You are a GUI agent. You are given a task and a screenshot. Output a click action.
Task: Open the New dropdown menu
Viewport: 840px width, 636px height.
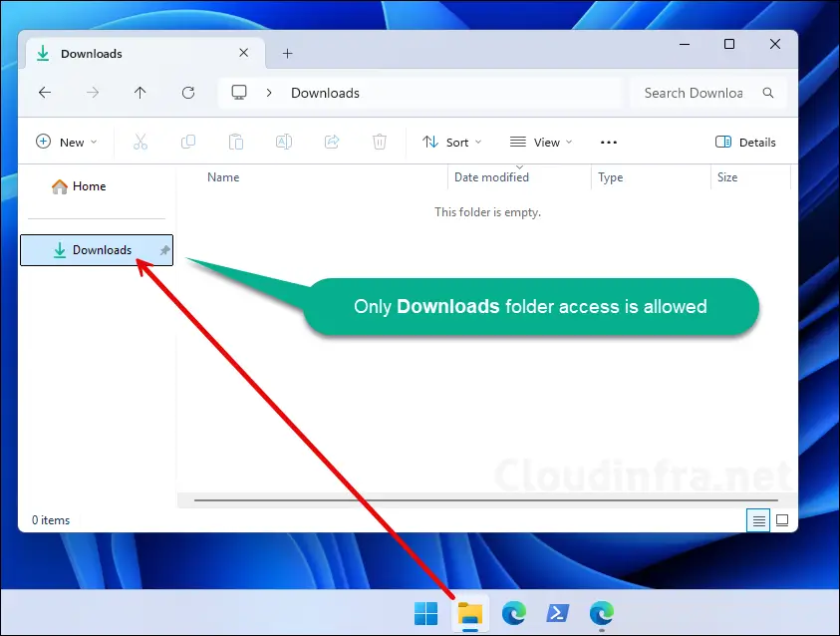(67, 143)
